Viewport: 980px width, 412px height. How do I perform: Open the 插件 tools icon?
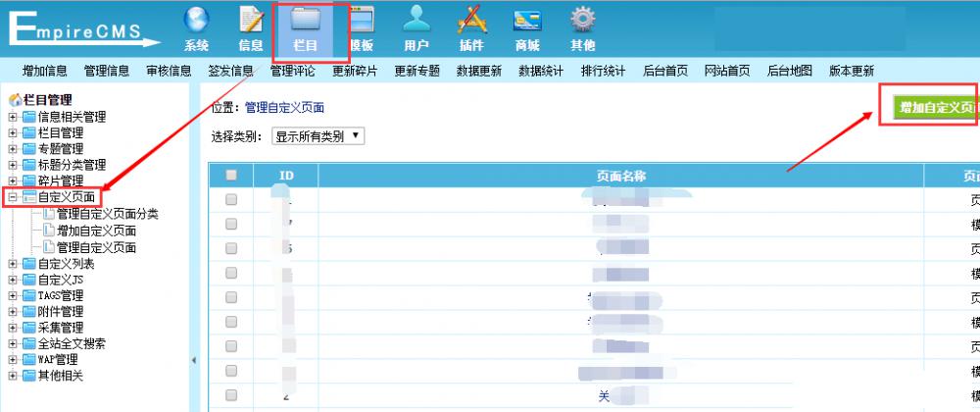coord(471,20)
